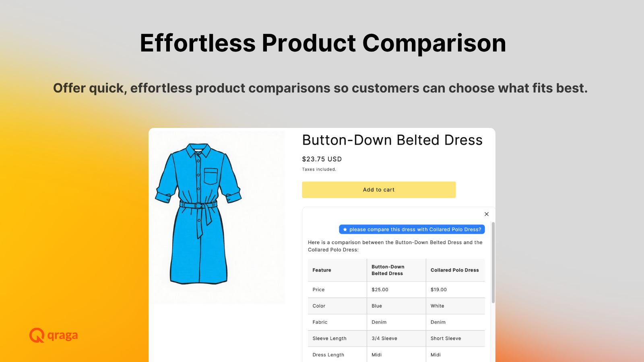Click the blue dress product image
644x362 pixels.
click(198, 214)
